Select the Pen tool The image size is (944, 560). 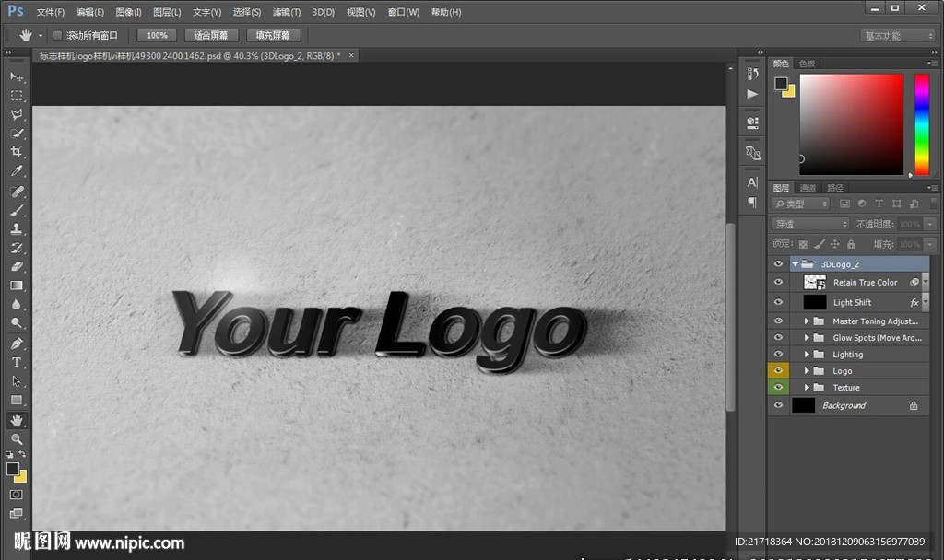(17, 344)
